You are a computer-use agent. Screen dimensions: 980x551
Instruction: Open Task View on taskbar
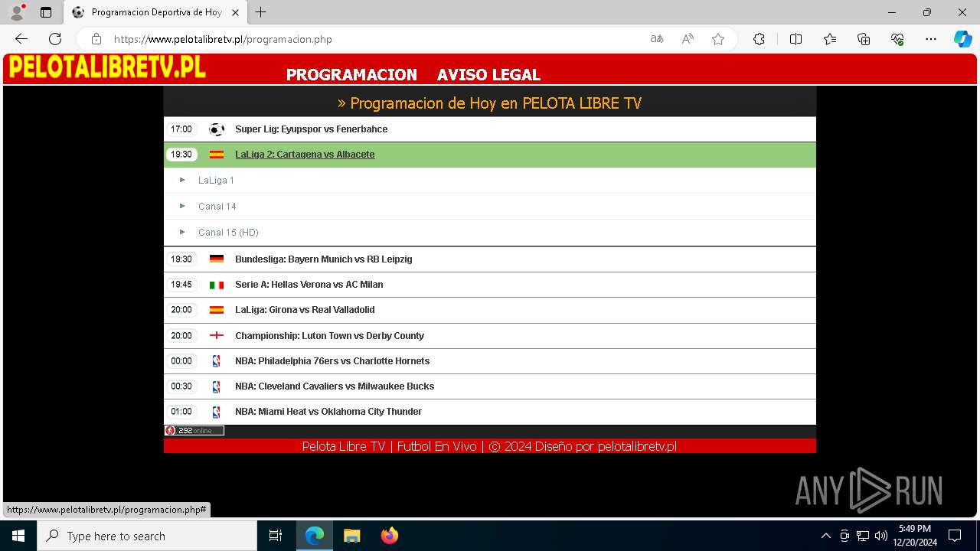tap(276, 536)
